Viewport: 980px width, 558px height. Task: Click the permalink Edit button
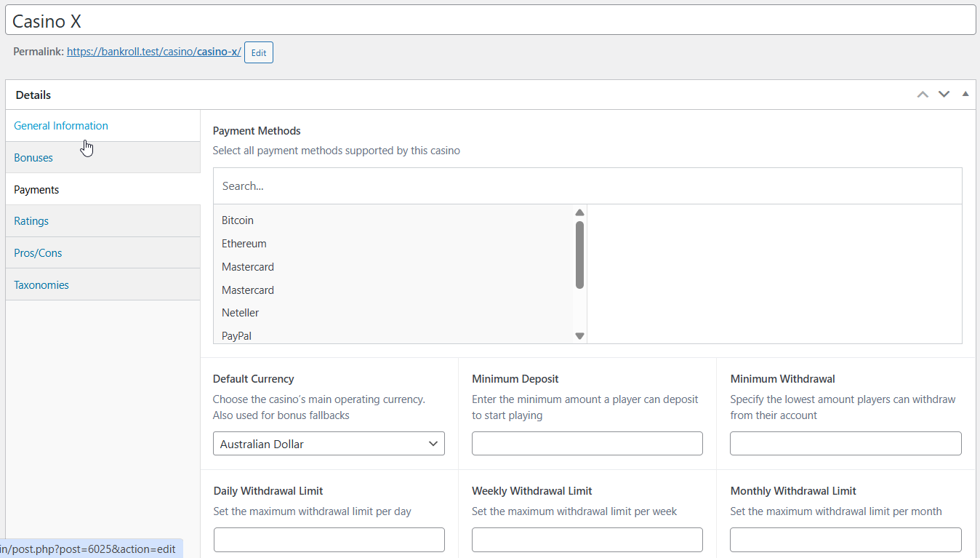tap(258, 53)
